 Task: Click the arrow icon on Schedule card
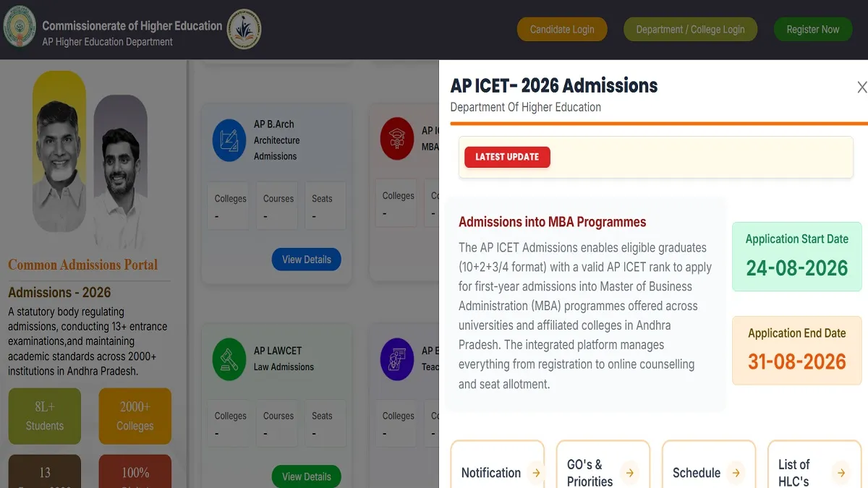pyautogui.click(x=736, y=473)
